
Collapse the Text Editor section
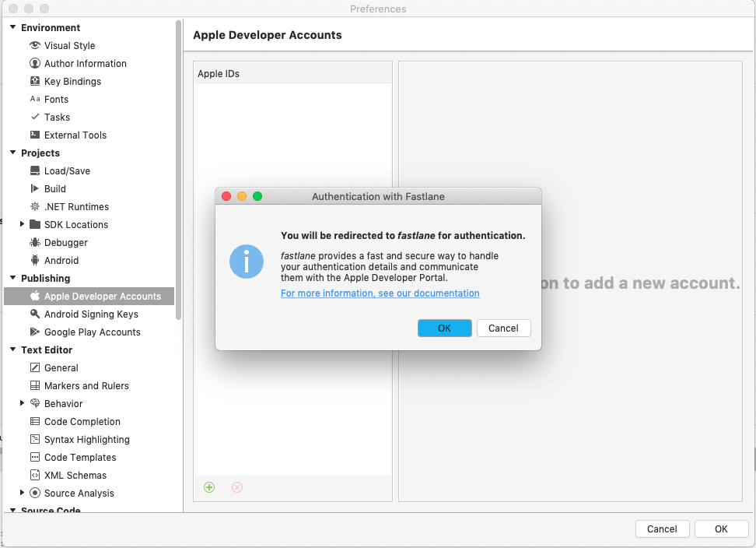coord(13,350)
